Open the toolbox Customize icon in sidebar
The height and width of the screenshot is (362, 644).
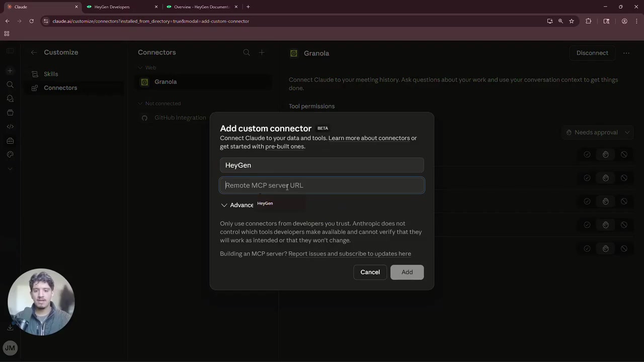[10, 141]
